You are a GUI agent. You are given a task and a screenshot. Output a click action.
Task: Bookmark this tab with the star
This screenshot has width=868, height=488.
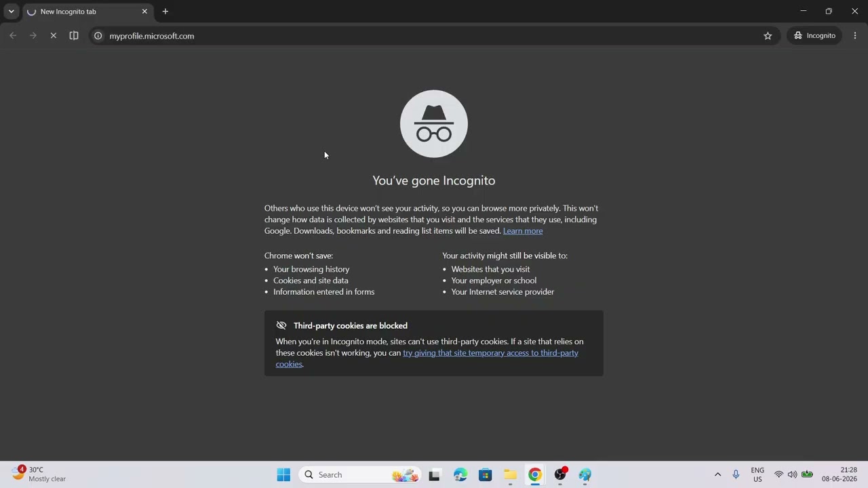[768, 36]
